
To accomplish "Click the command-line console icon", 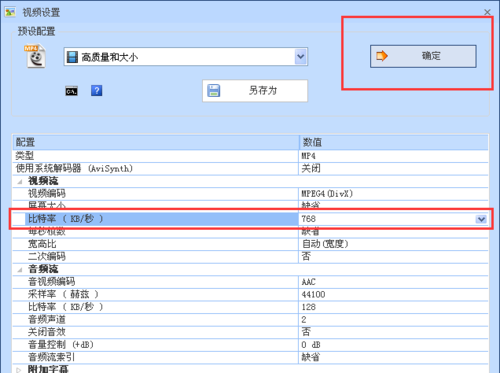I will (x=71, y=91).
